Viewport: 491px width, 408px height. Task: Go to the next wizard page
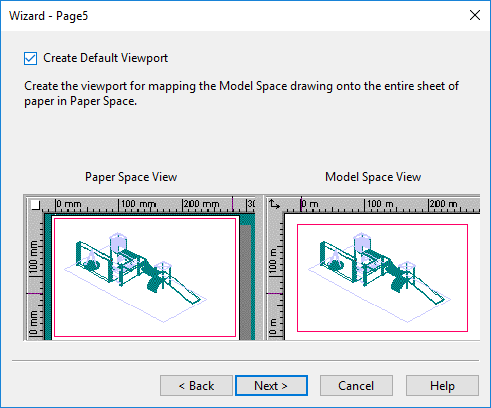[x=271, y=386]
